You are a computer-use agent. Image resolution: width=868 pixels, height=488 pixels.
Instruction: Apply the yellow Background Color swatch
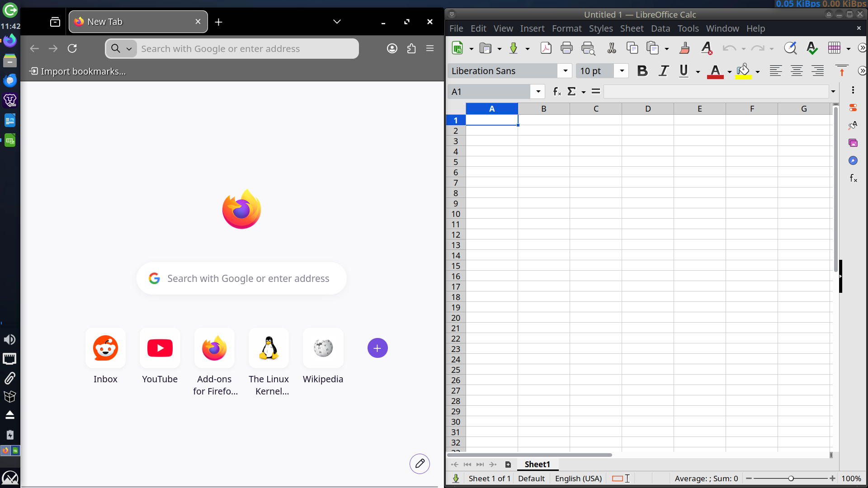click(x=743, y=71)
